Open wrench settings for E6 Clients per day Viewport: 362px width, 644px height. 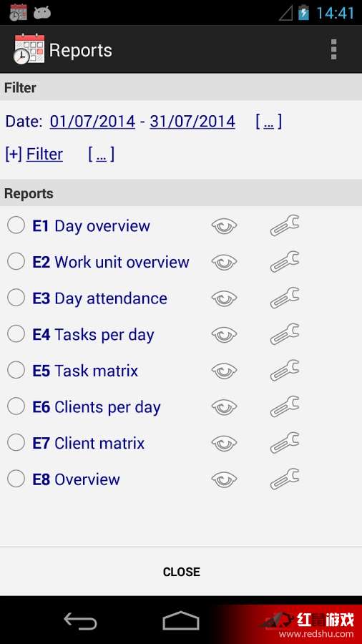(285, 406)
